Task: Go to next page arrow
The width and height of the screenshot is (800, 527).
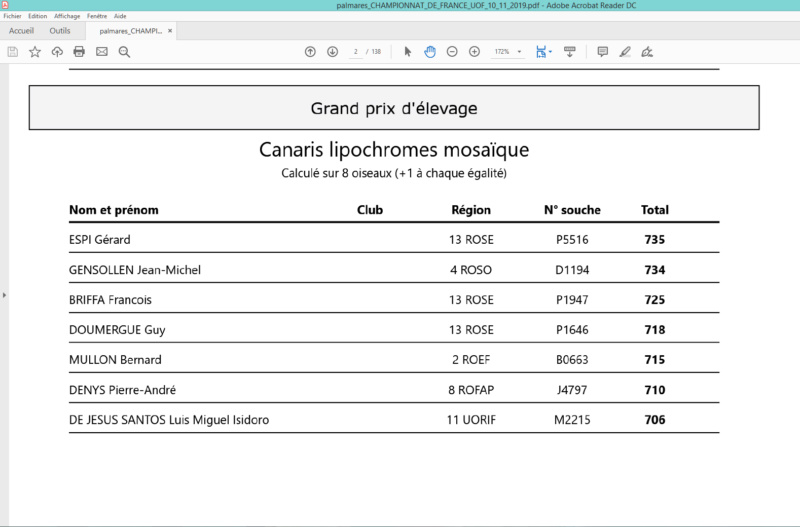Action: point(333,52)
